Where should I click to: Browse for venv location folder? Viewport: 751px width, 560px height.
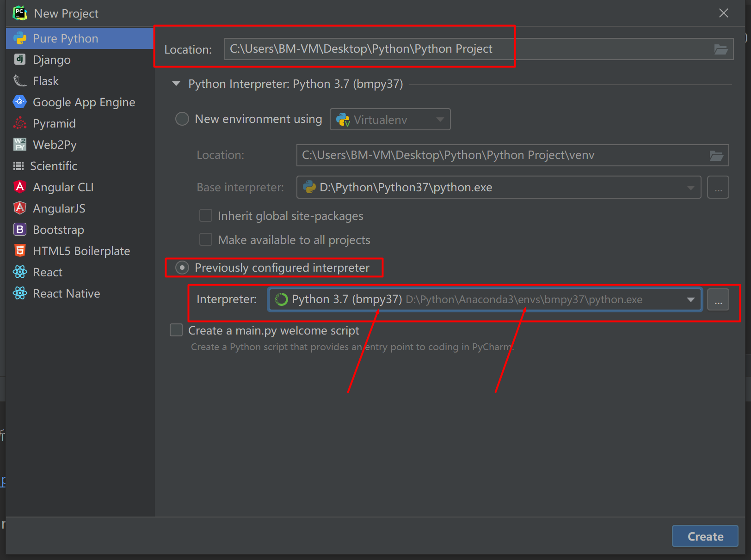coord(716,155)
